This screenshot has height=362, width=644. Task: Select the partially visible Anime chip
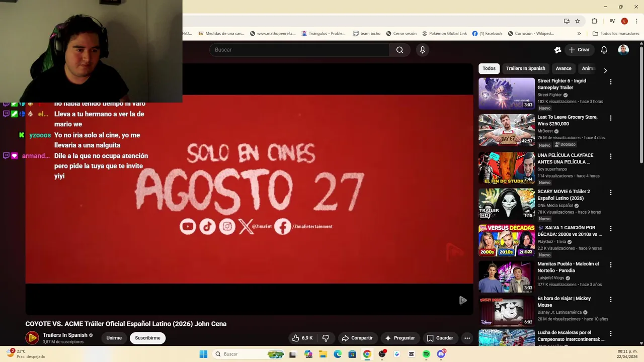[x=588, y=68]
